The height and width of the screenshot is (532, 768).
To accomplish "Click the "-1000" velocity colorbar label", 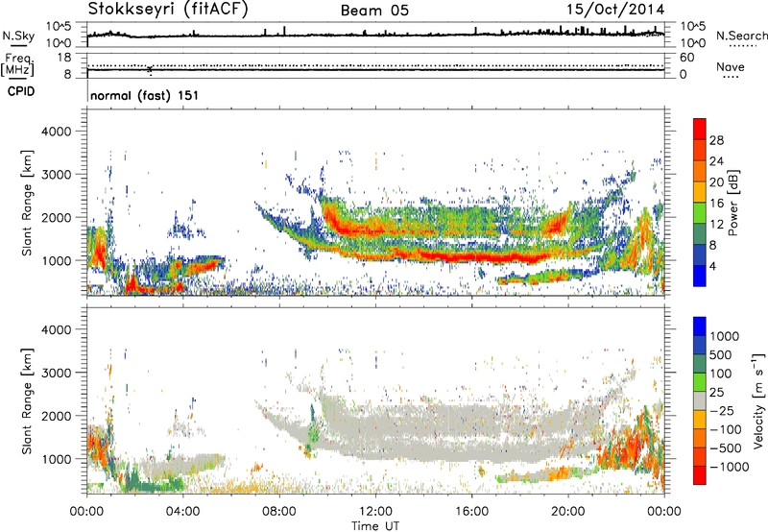I will [x=730, y=467].
